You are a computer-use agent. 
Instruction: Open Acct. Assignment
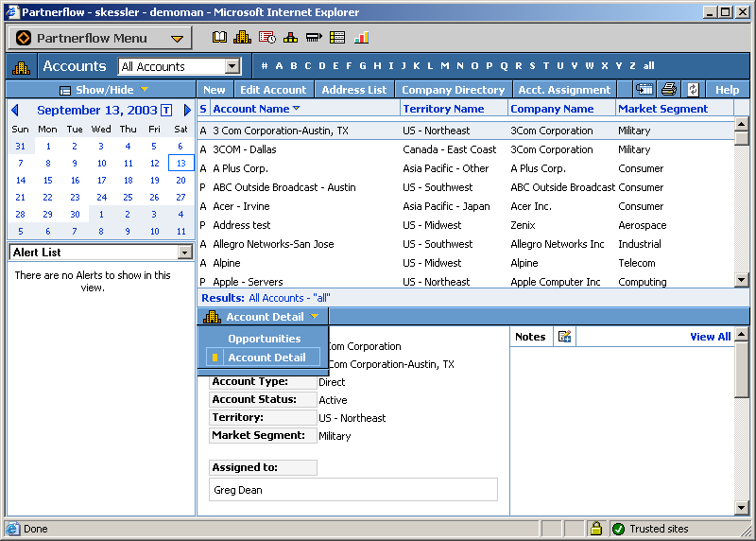coord(564,90)
